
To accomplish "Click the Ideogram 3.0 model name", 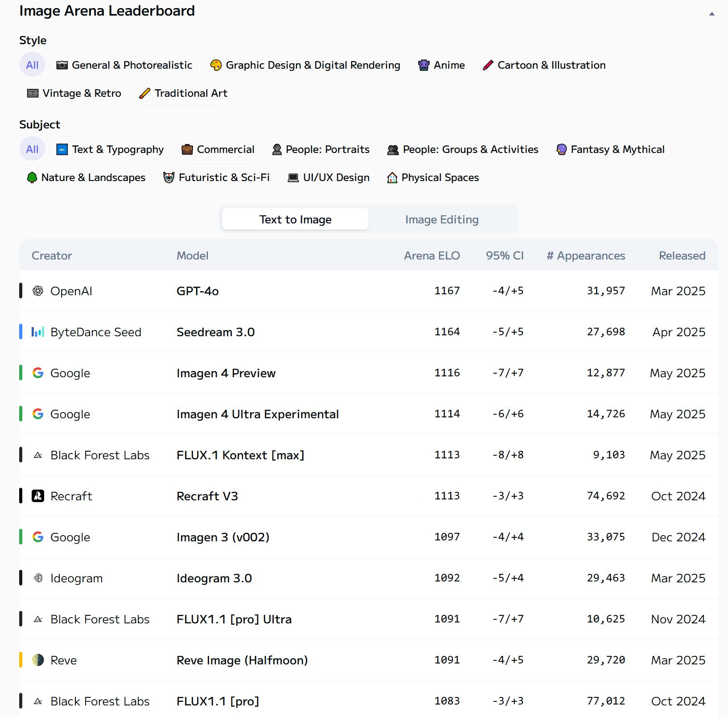I will 214,578.
